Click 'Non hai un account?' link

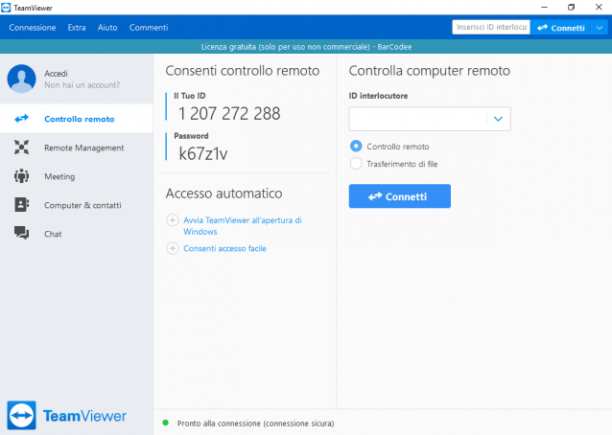coord(82,85)
